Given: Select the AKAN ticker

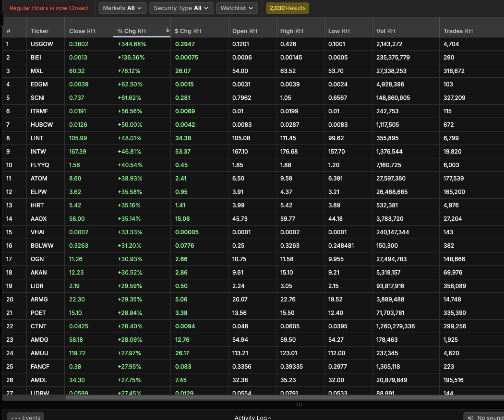Looking at the screenshot, I should 38,273.
